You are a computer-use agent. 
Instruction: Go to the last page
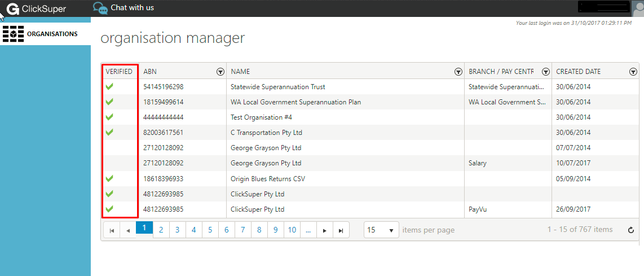(341, 230)
